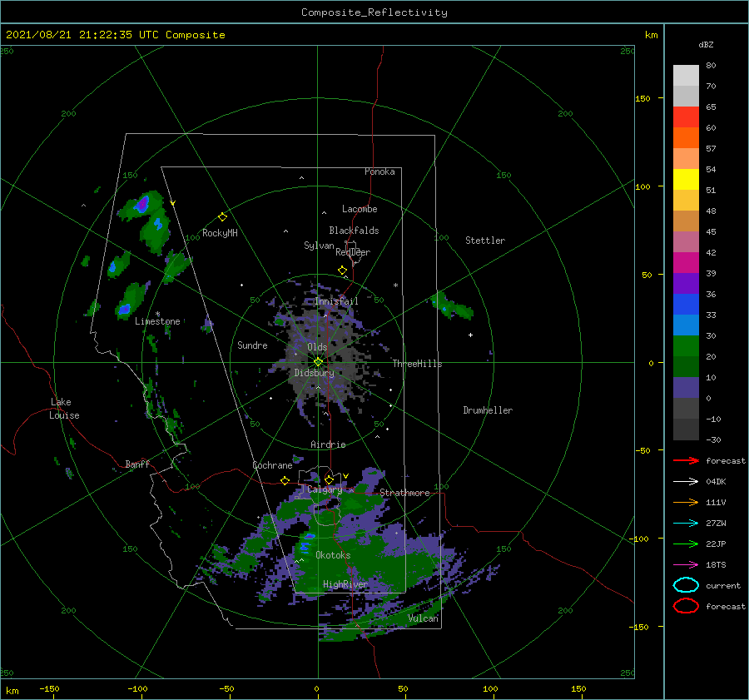The height and width of the screenshot is (700, 749).
Task: Click the Lake Louise label
Action: 64,409
